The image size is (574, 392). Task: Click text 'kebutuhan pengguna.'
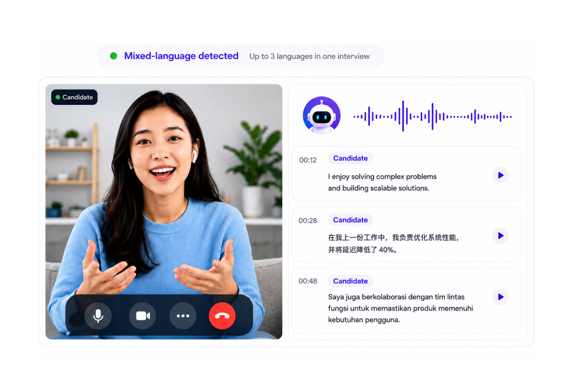coord(364,320)
